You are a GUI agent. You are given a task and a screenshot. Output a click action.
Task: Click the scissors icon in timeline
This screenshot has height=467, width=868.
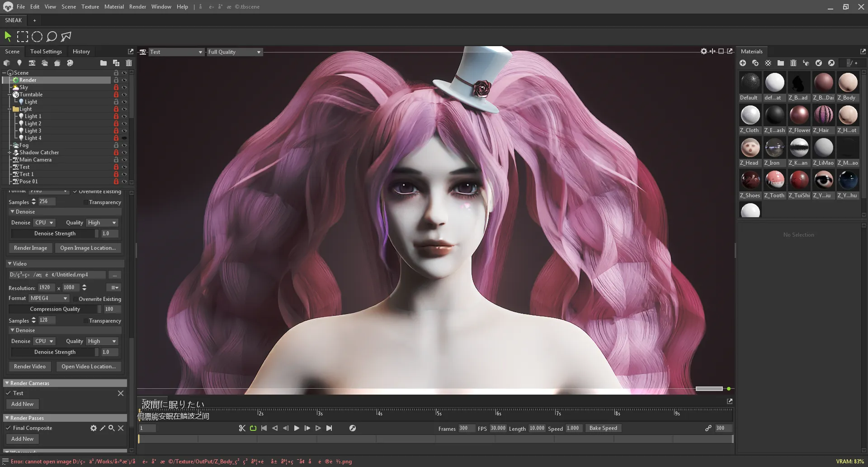242,428
